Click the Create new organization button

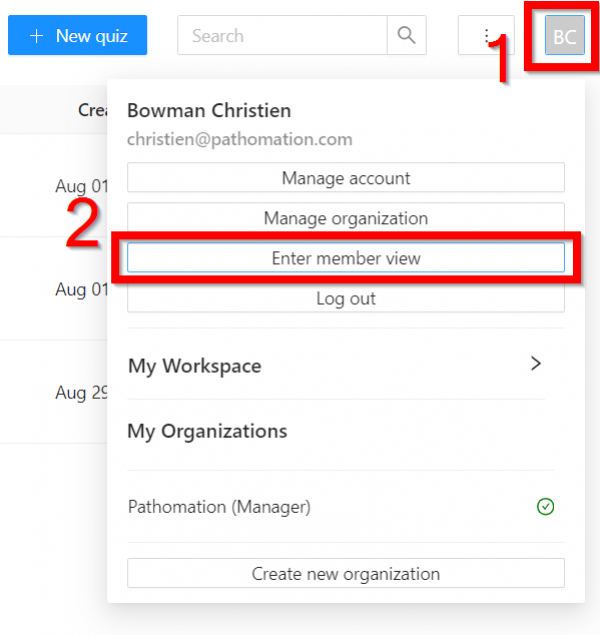346,574
